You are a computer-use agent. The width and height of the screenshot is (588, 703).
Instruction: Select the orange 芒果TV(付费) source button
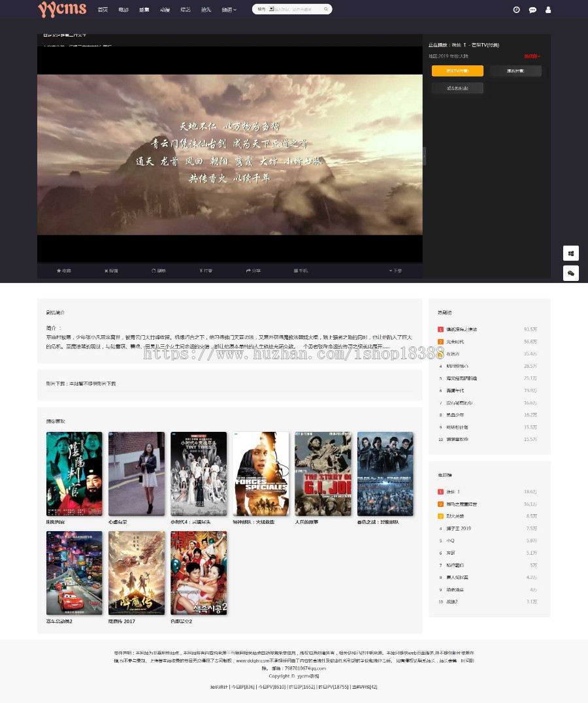(457, 71)
